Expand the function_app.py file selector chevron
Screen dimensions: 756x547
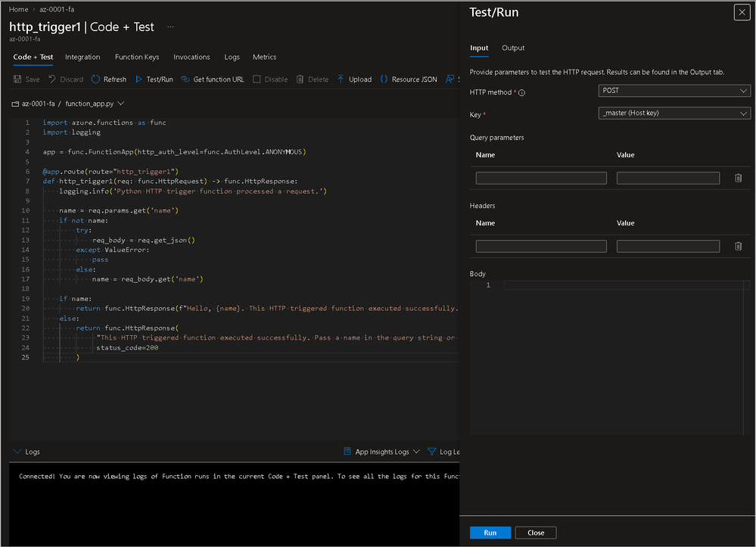click(121, 104)
